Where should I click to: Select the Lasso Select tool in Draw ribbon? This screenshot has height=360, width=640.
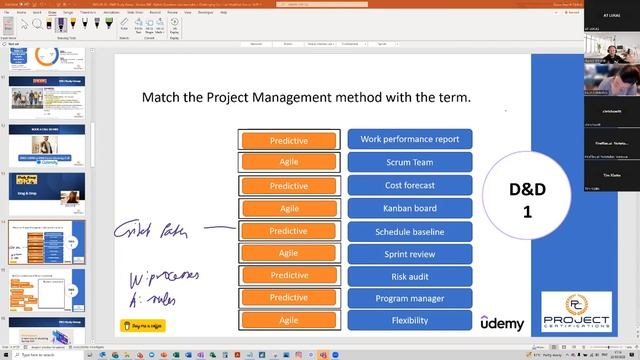(37, 24)
